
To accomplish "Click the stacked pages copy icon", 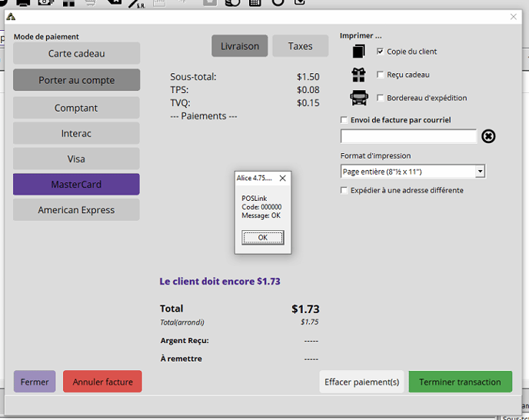I will tap(358, 52).
